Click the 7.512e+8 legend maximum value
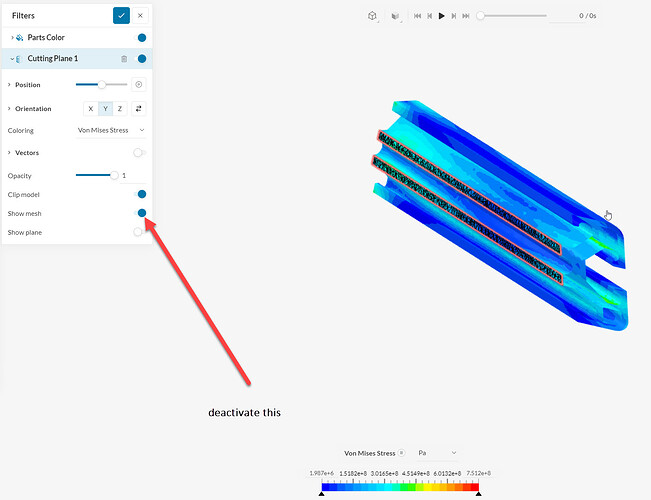This screenshot has width=651, height=500. coord(478,473)
